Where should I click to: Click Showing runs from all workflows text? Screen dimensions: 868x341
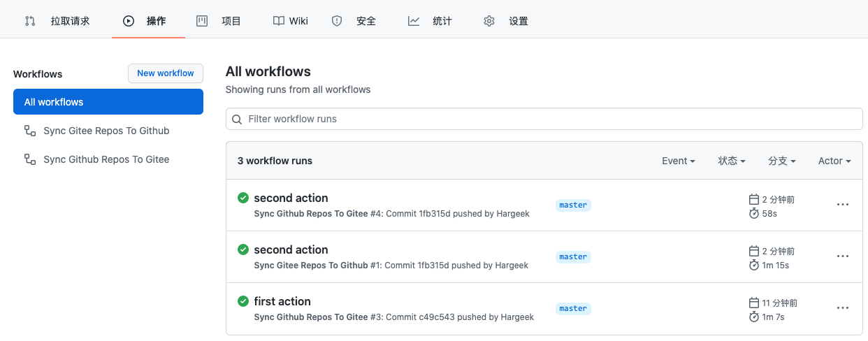[x=298, y=89]
